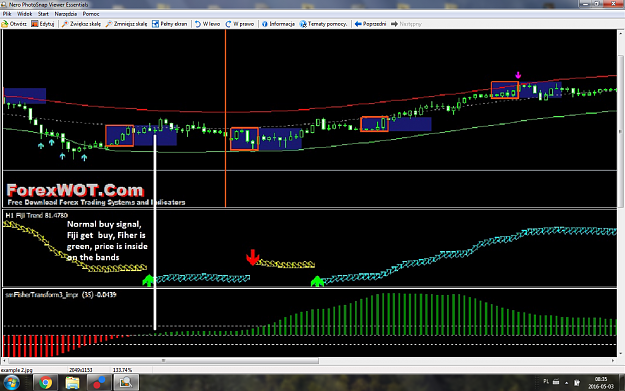625x391 pixels.
Task: Open the Narzędzia menu
Action: point(66,14)
